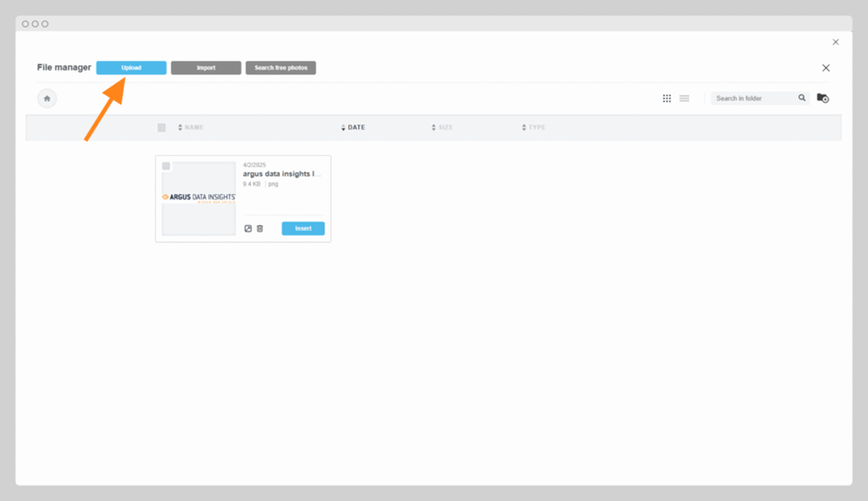Go to the home folder icon
The image size is (868, 501).
point(47,98)
